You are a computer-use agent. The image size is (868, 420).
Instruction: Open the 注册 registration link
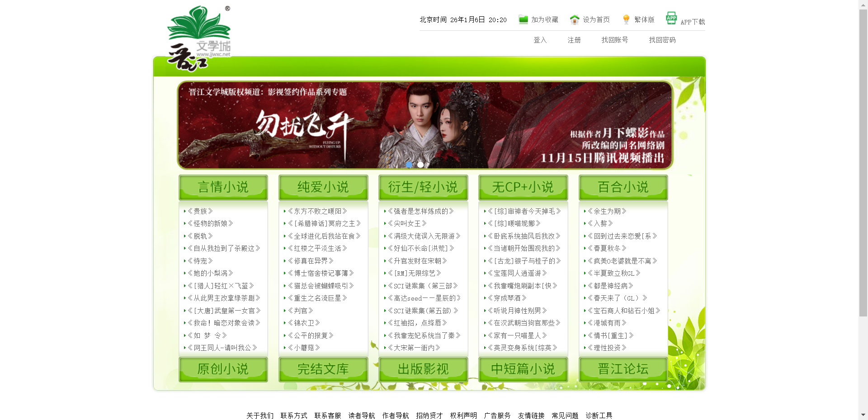coord(573,40)
